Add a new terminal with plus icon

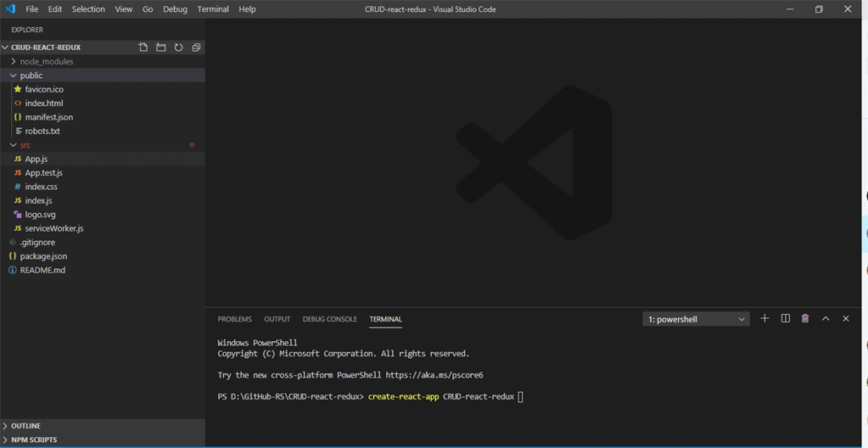point(764,318)
